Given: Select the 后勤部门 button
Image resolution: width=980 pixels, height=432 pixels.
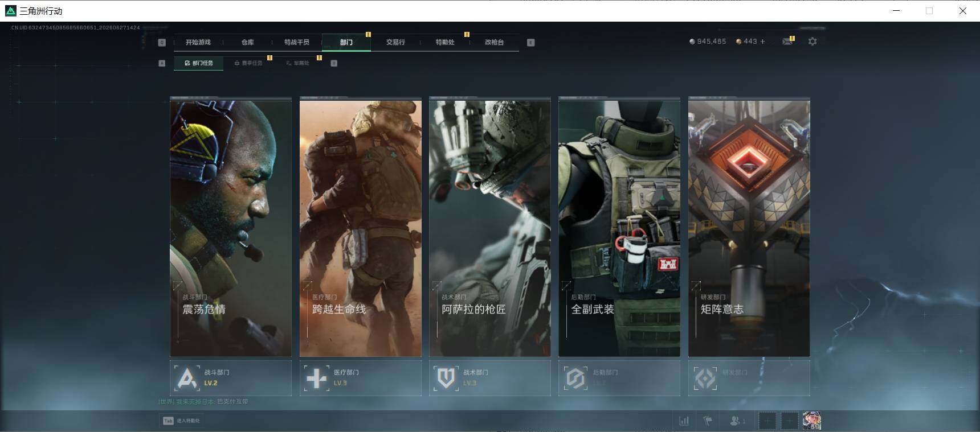Looking at the screenshot, I should [x=619, y=378].
